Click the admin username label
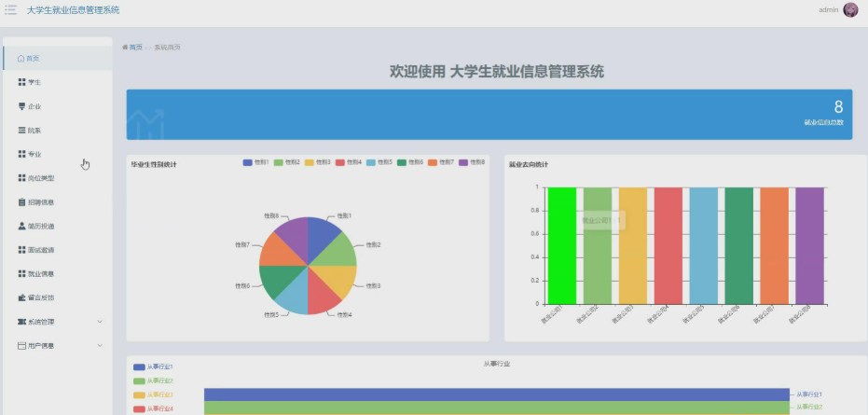 (x=829, y=9)
